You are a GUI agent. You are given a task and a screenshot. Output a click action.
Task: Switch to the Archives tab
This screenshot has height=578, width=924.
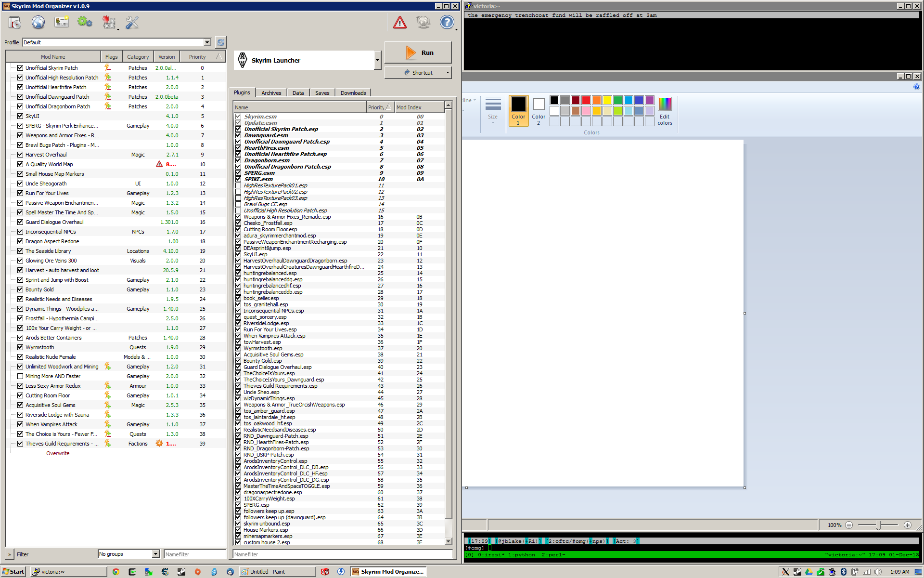coord(271,93)
